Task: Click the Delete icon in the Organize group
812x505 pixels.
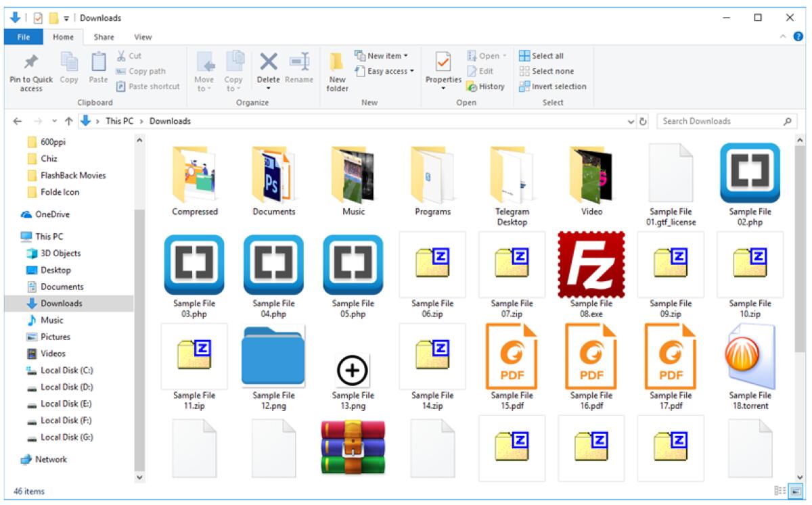Action: pyautogui.click(x=267, y=64)
